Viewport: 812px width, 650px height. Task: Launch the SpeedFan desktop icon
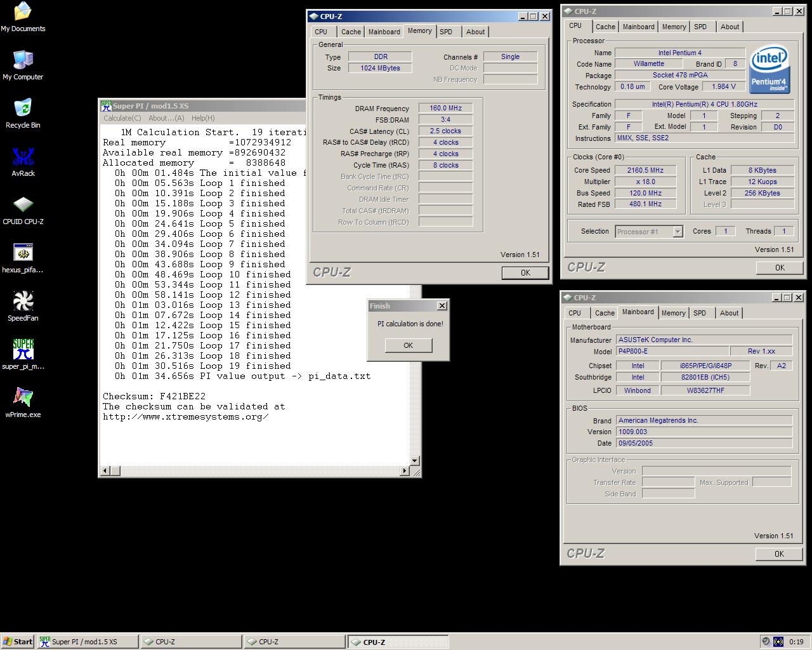(x=23, y=307)
